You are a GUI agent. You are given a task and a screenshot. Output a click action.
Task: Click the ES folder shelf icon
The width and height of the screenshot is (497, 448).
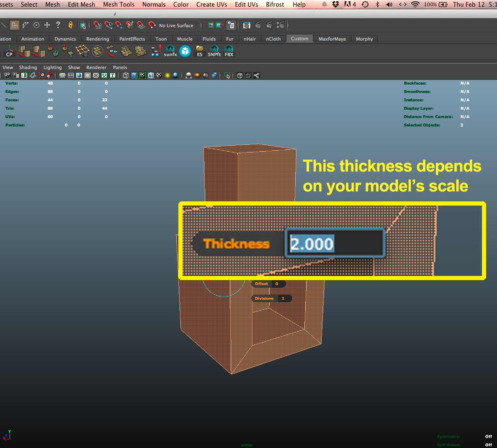[x=200, y=51]
